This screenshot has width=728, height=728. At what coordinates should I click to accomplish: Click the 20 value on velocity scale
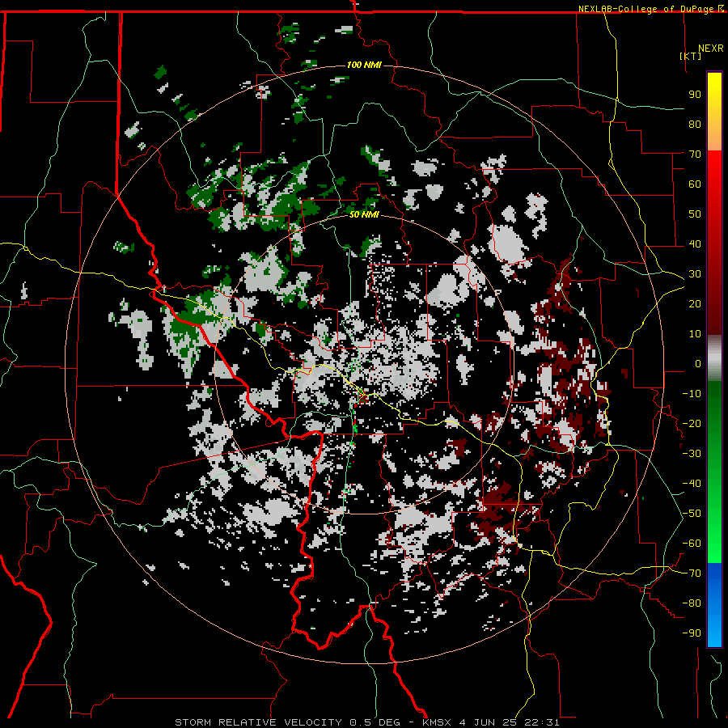[x=695, y=304]
